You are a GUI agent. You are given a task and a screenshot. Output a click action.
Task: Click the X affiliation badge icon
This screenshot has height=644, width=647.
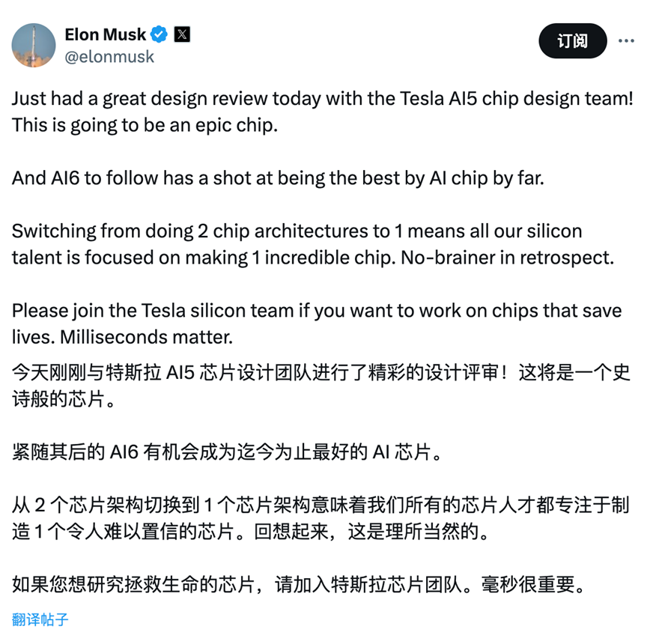tap(182, 34)
